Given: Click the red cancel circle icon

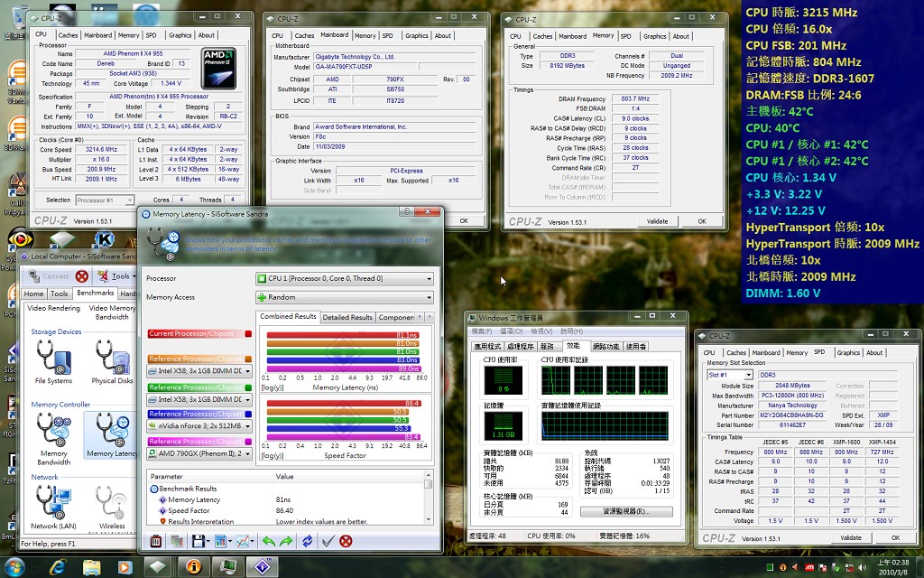Looking at the screenshot, I should pyautogui.click(x=346, y=541).
